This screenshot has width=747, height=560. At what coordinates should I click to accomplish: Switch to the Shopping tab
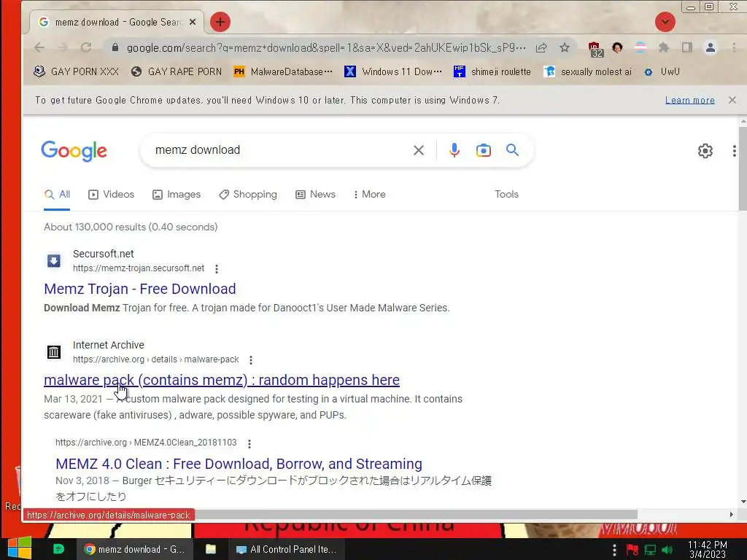coord(248,195)
